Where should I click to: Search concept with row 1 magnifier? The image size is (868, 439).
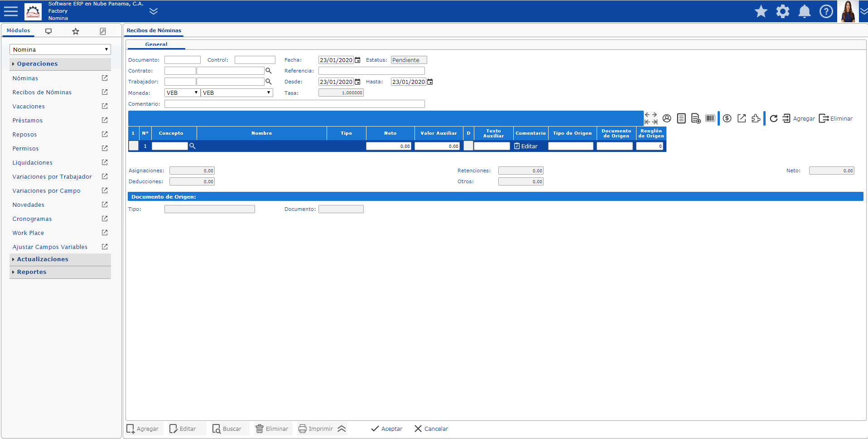[x=192, y=146]
